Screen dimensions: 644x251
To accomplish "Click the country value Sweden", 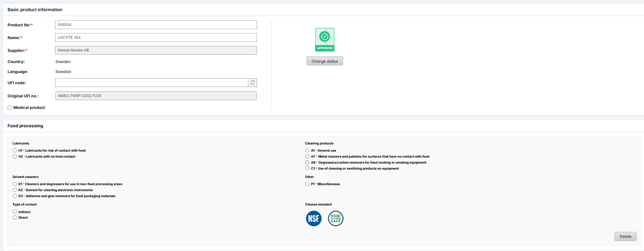I will tap(63, 62).
